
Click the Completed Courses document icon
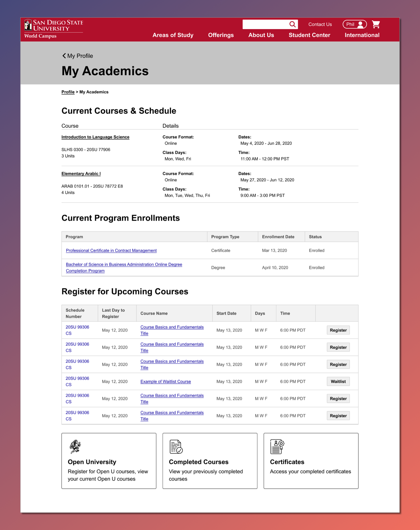pos(176,447)
